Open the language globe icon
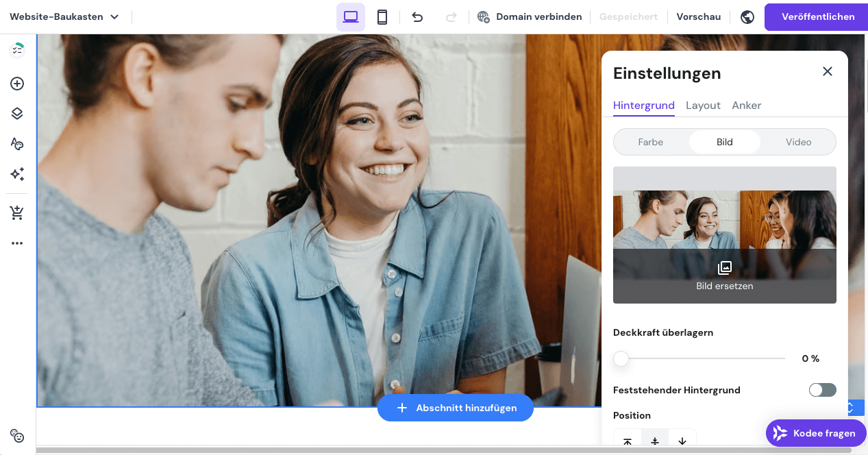 coord(747,17)
